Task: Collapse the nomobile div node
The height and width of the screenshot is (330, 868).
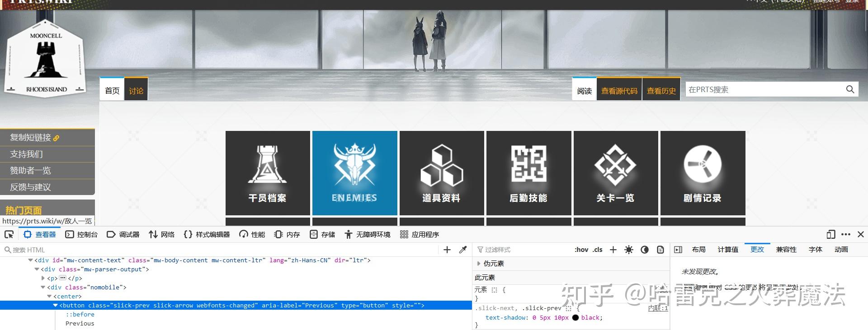Action: [x=43, y=288]
